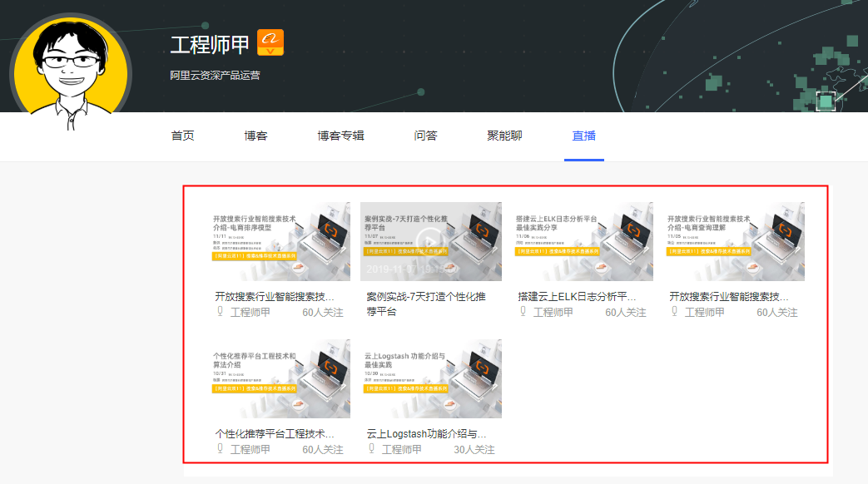This screenshot has width=868, height=484.
Task: Open the 电商排序模型 livestream thumbnail
Action: [280, 241]
